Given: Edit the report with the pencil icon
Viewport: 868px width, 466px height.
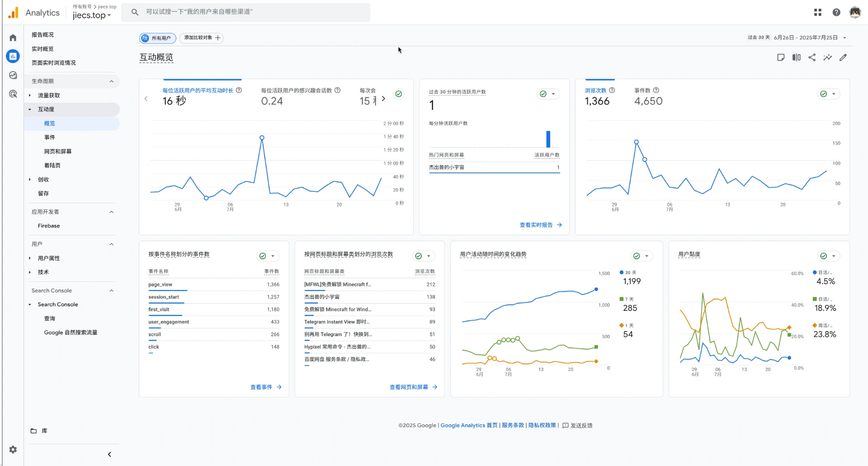Looking at the screenshot, I should coord(844,57).
